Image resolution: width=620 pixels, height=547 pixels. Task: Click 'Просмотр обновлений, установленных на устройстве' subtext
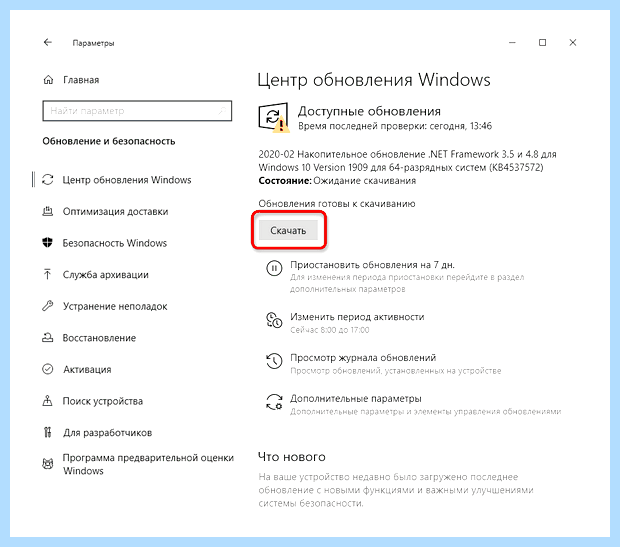[x=396, y=371]
